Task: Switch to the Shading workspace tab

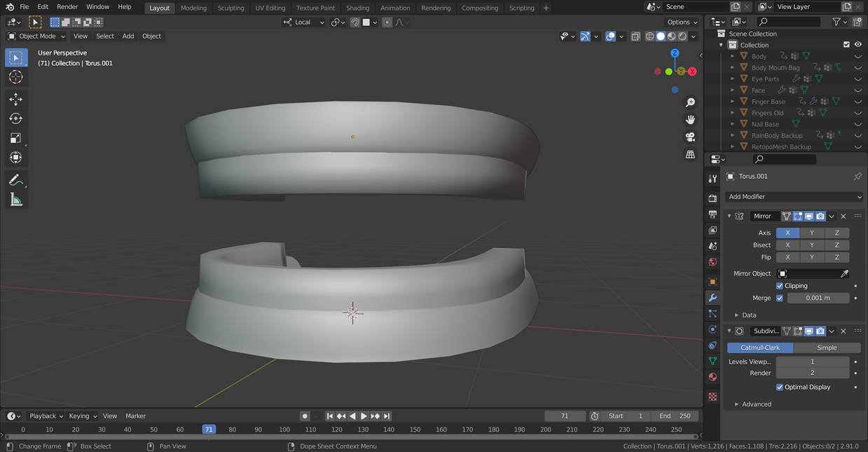Action: [357, 8]
